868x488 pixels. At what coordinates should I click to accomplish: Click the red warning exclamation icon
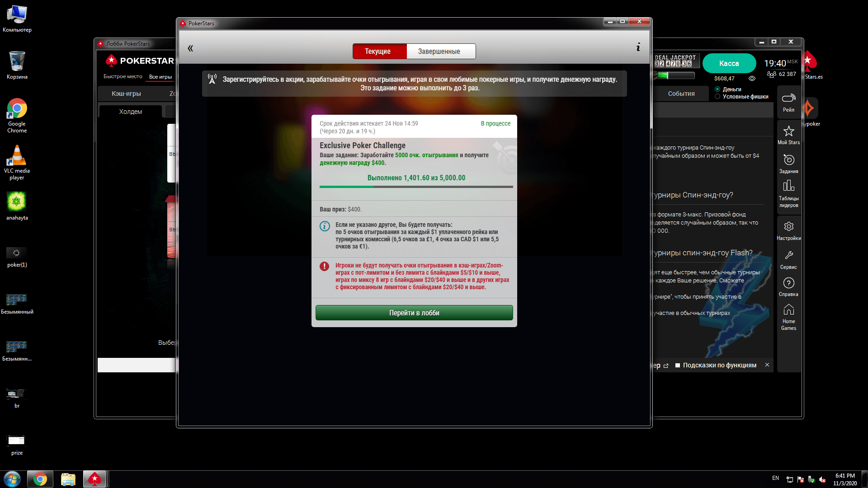[324, 266]
